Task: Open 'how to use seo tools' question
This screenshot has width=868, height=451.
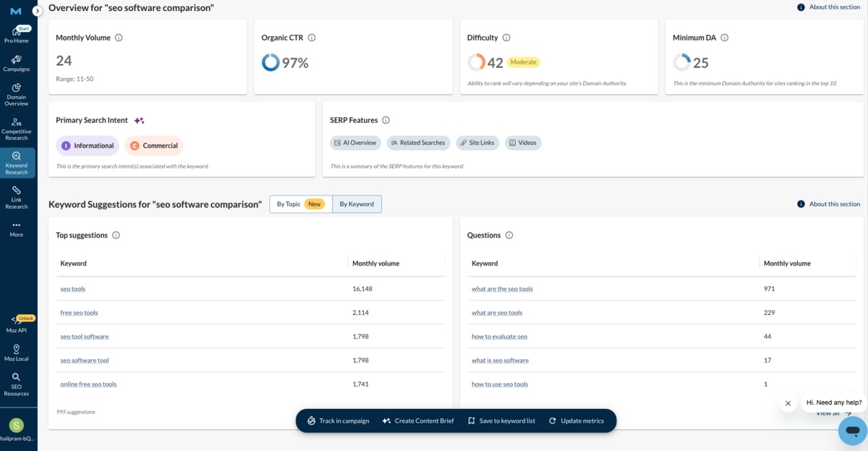Action: tap(500, 384)
